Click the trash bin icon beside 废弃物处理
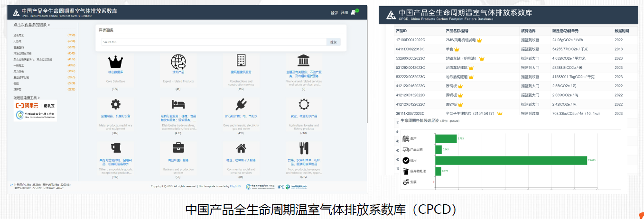 406,171
